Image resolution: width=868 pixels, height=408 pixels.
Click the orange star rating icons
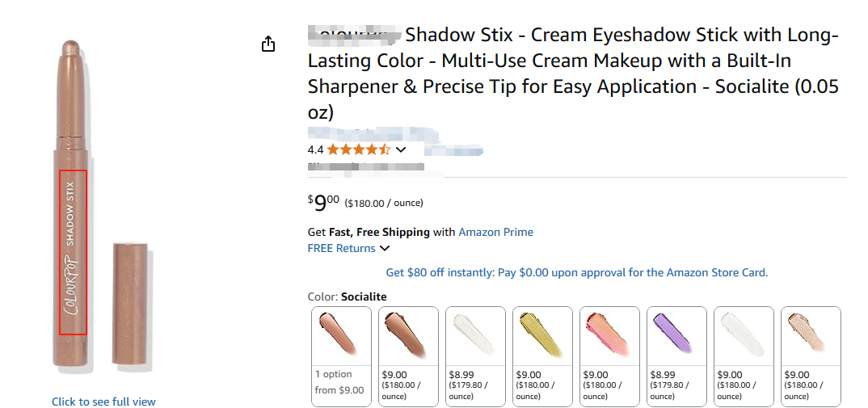point(359,149)
